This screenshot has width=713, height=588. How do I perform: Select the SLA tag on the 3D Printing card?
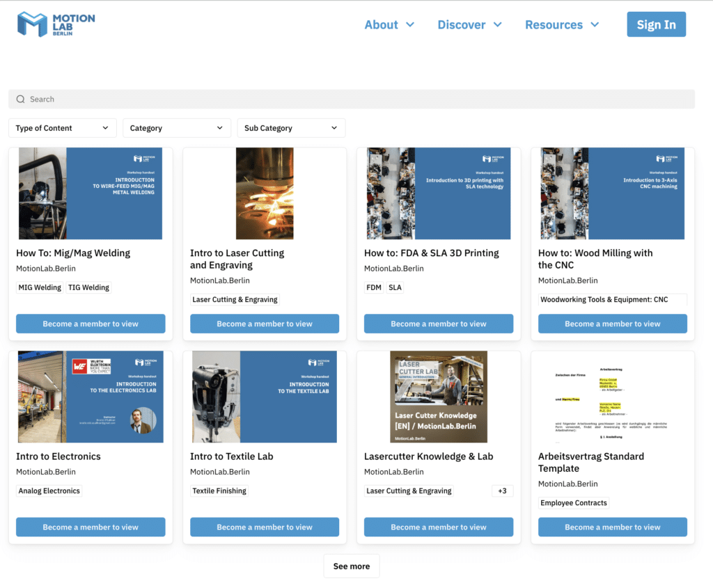(x=395, y=287)
